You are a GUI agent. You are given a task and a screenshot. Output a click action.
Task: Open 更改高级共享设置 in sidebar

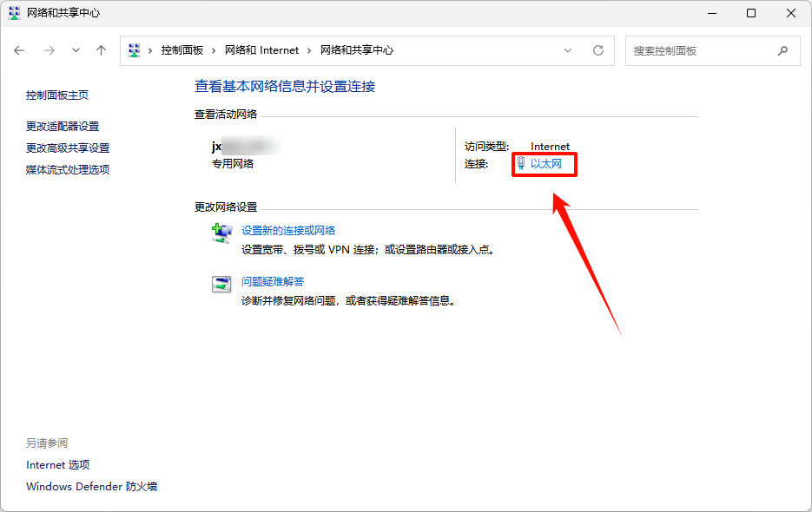[x=68, y=148]
